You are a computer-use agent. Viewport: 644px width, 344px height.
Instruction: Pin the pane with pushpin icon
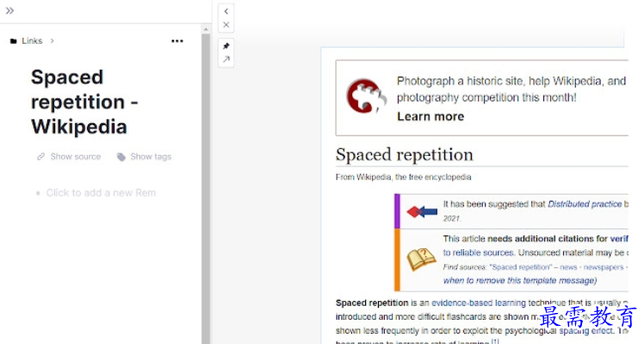[226, 46]
